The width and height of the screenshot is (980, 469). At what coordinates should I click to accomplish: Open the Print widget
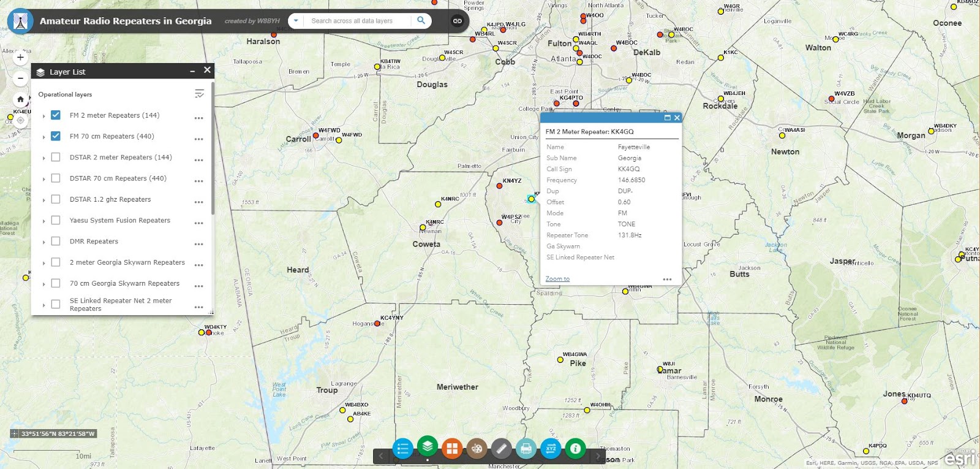click(x=526, y=449)
